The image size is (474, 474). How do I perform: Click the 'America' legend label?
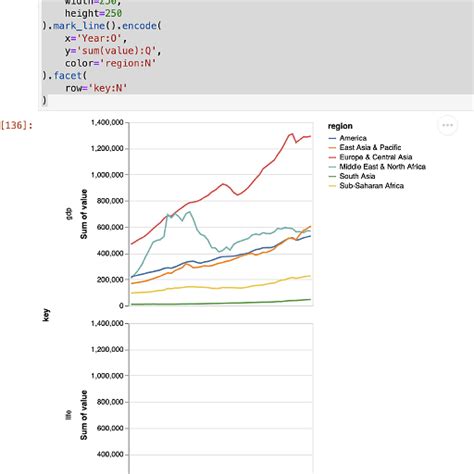coord(353,138)
